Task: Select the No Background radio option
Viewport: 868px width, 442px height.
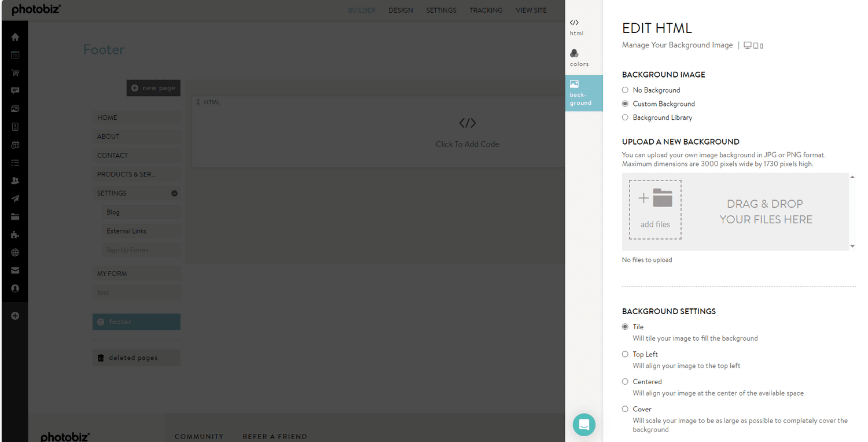Action: coord(625,90)
